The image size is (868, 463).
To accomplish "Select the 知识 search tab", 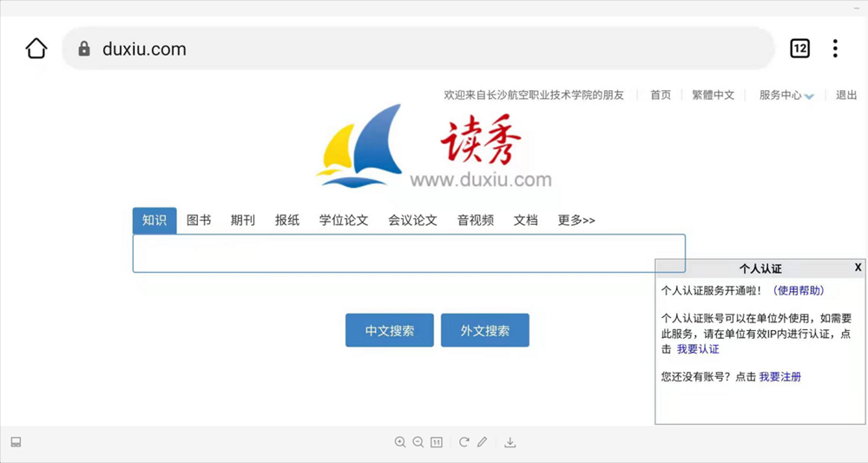I will 155,221.
